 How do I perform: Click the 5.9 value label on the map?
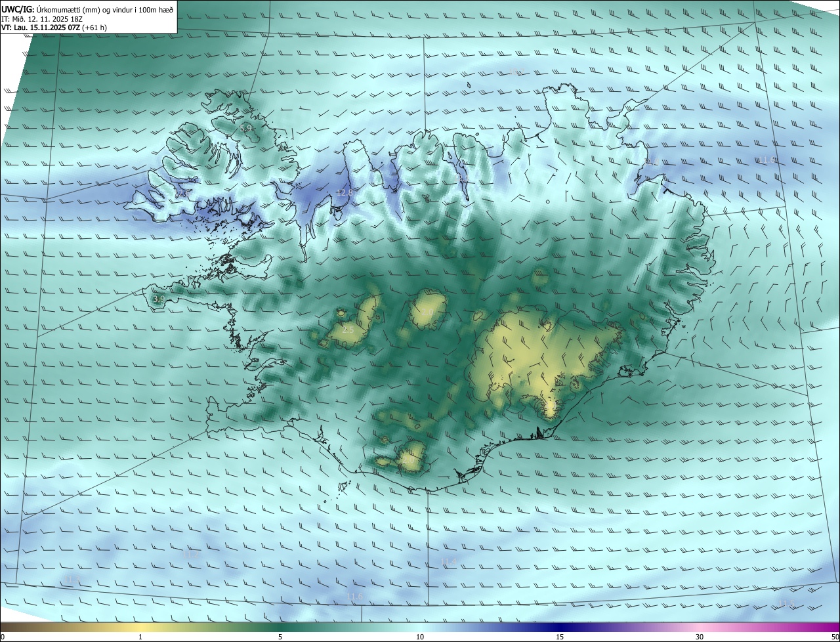click(x=247, y=129)
